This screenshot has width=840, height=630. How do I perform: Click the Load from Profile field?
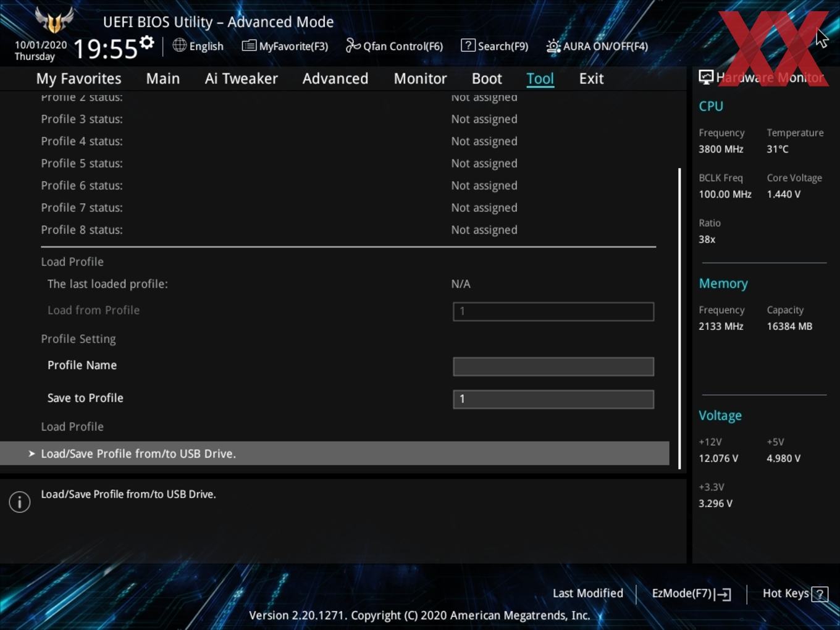point(553,311)
